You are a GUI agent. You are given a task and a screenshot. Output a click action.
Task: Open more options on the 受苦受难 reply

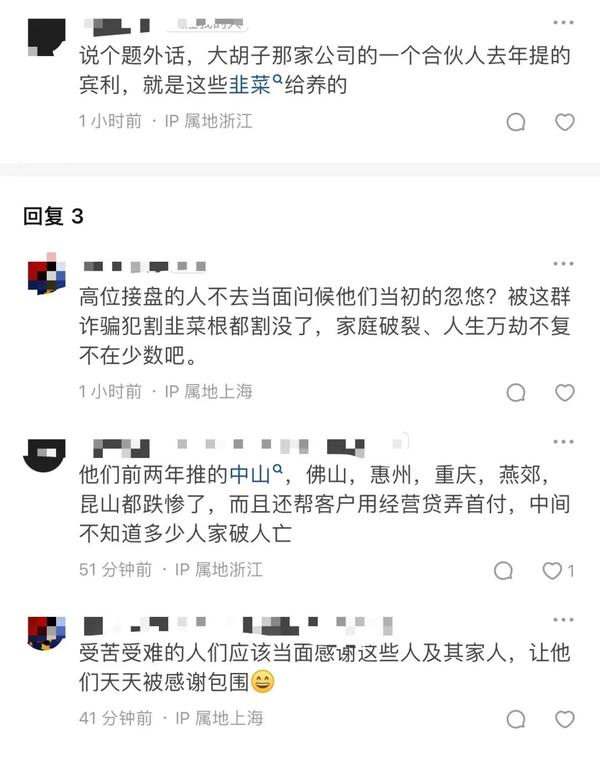(x=563, y=619)
